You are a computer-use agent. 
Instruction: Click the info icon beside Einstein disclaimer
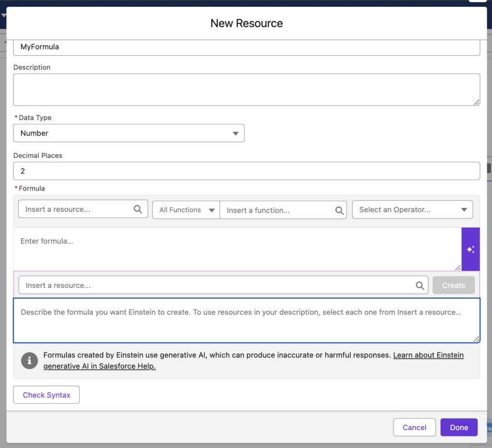point(29,361)
